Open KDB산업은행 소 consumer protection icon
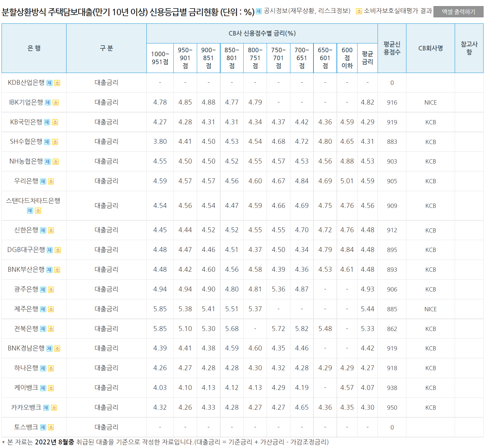486x448 pixels. (x=57, y=83)
